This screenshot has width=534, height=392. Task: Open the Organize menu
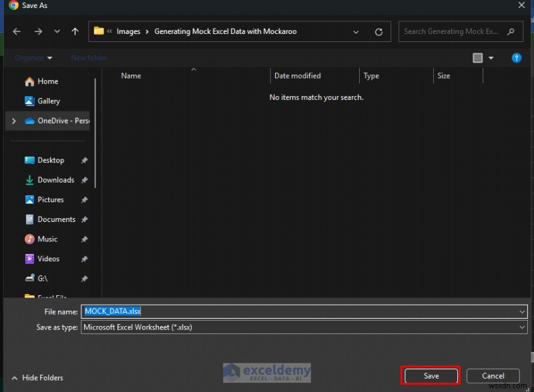[33, 58]
